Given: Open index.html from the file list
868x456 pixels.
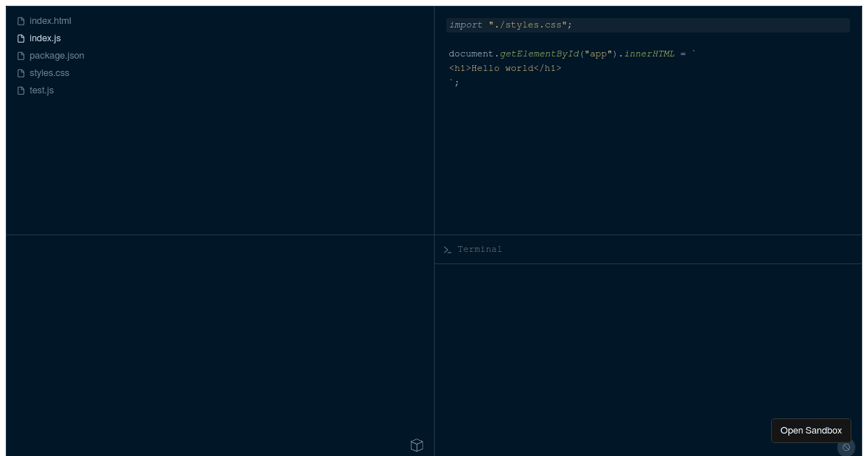Looking at the screenshot, I should 50,20.
